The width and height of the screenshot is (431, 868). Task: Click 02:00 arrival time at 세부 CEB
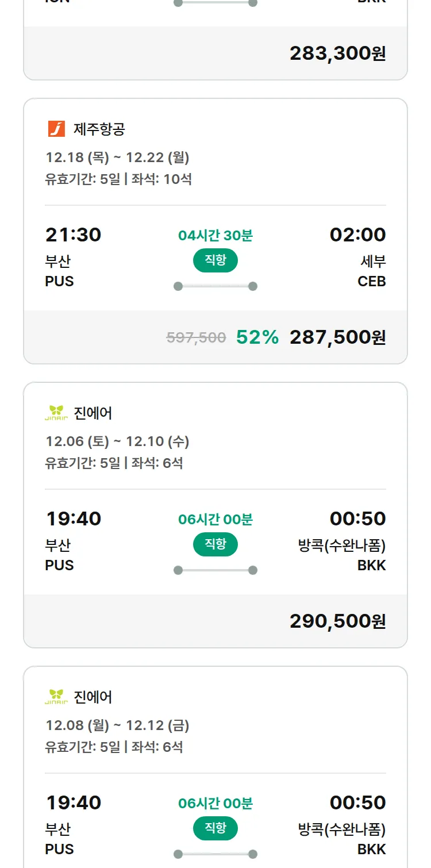(x=357, y=235)
